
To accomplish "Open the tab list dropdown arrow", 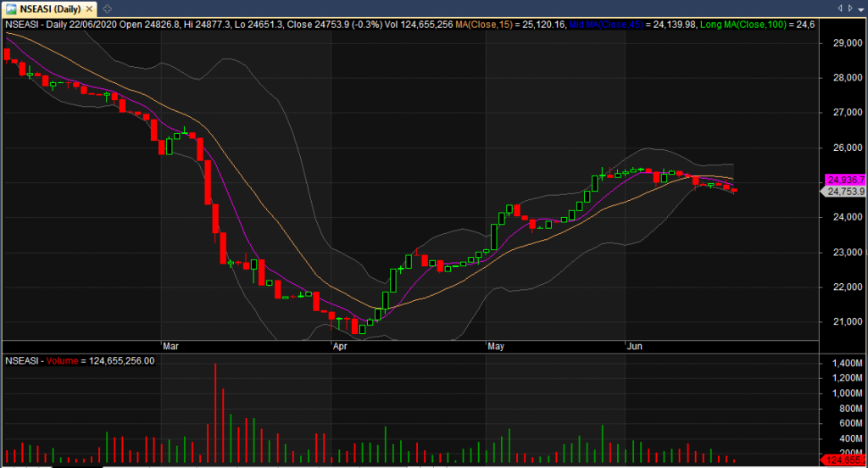I will (860, 8).
